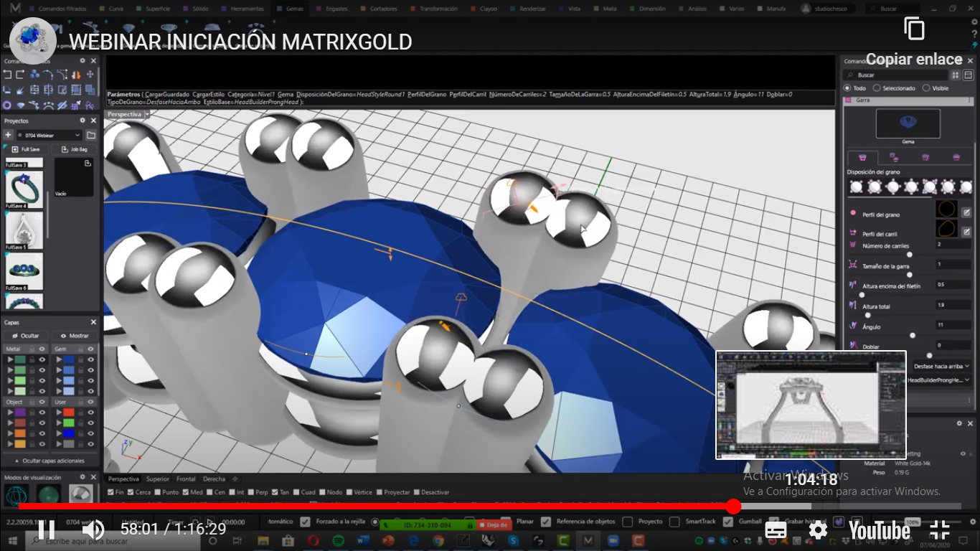Click the red color swatch in Capas panel
The height and width of the screenshot is (551, 980).
tap(69, 413)
